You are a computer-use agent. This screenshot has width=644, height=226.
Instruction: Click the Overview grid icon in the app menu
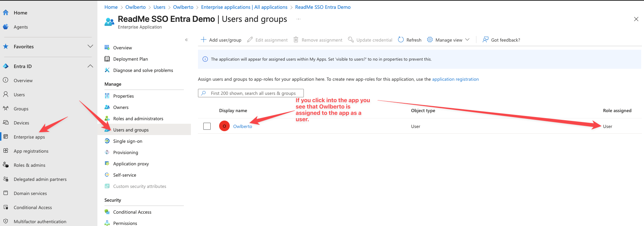(107, 48)
